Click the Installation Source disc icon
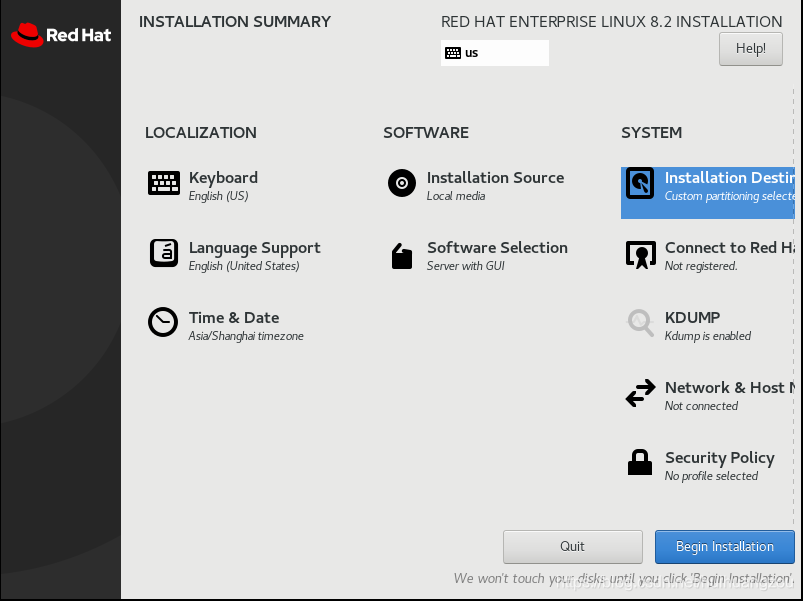The width and height of the screenshot is (803, 601). [x=402, y=183]
